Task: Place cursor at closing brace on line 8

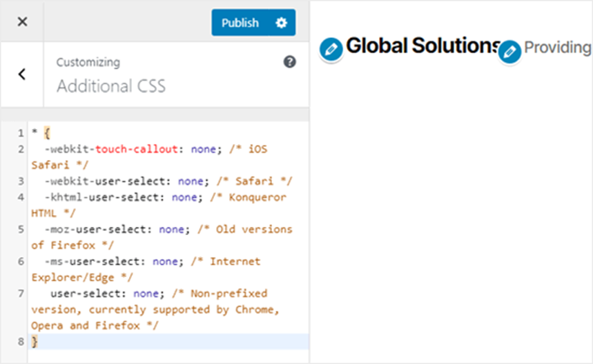Action: [x=35, y=341]
